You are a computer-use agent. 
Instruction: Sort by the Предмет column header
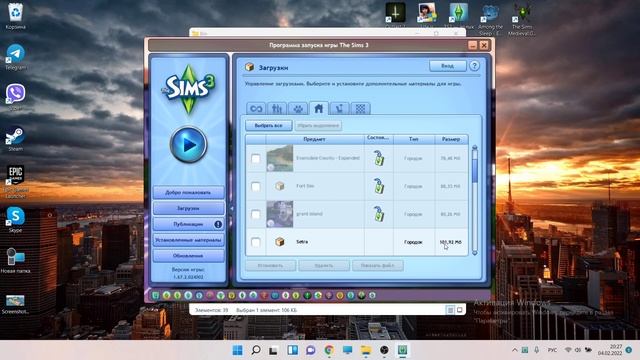pyautogui.click(x=315, y=139)
